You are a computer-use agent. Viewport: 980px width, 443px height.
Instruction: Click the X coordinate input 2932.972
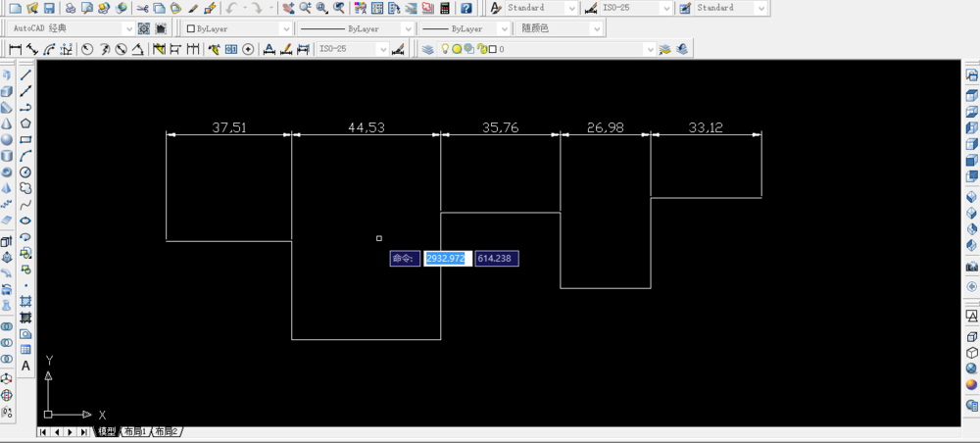pos(448,258)
